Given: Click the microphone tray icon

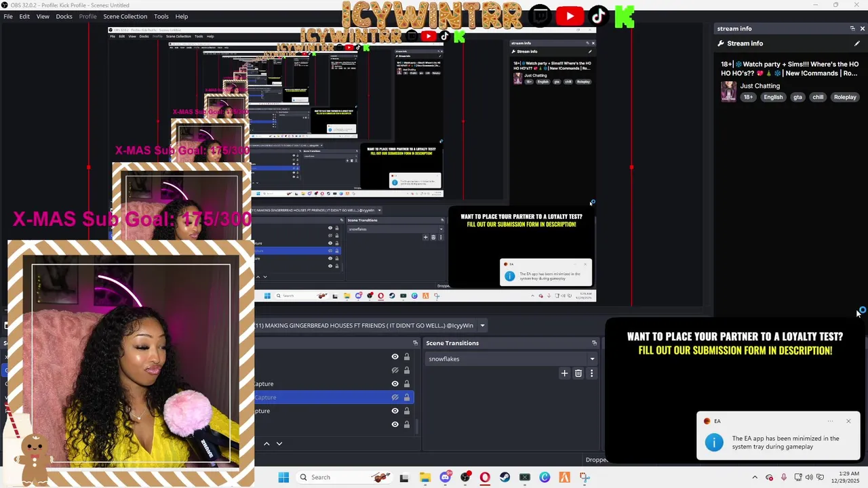Looking at the screenshot, I should point(783,477).
